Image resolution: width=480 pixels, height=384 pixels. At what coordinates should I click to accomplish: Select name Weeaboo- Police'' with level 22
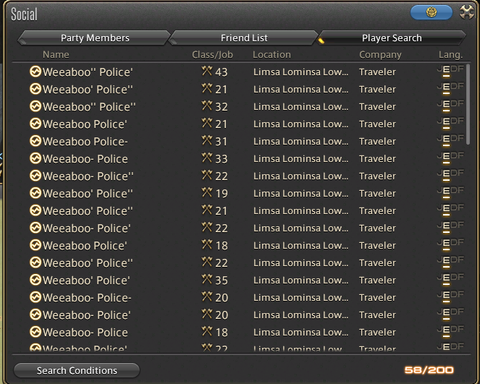tap(88, 176)
